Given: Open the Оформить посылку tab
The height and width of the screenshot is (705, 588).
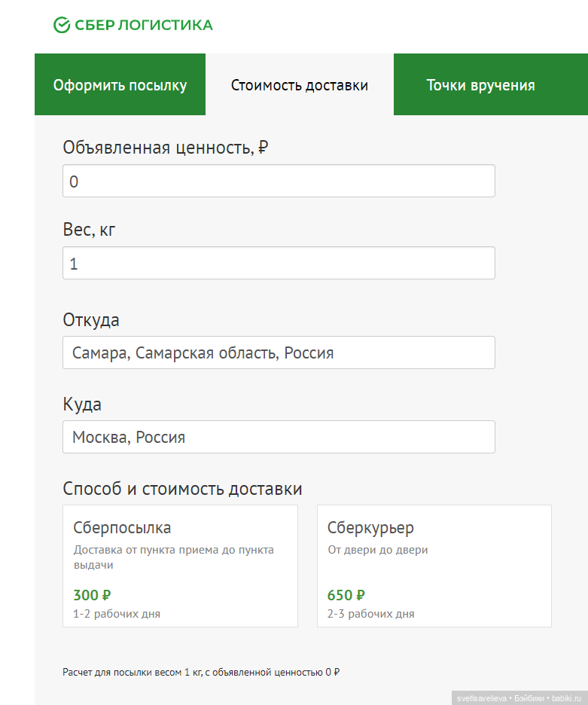Looking at the screenshot, I should point(120,85).
